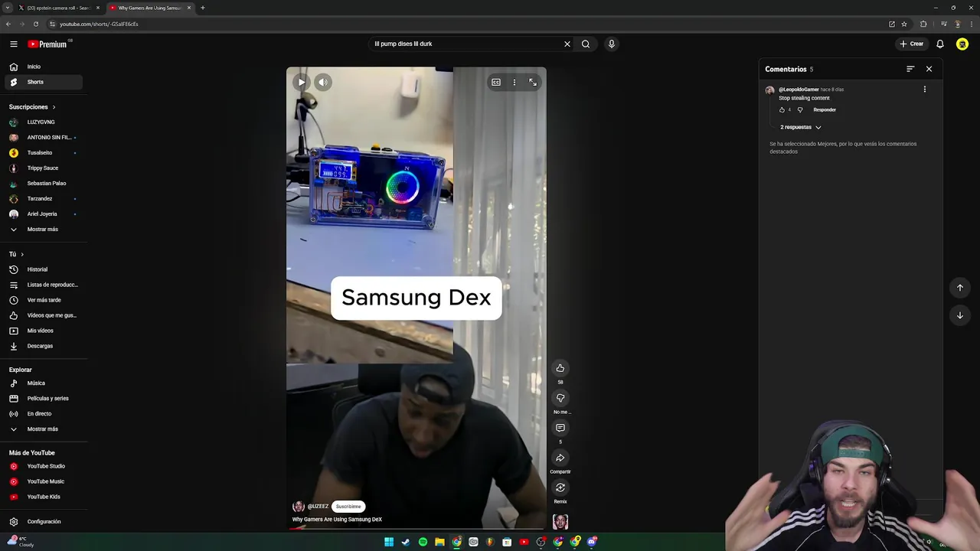Open Mis vídeos
The height and width of the screenshot is (551, 980).
[44, 331]
